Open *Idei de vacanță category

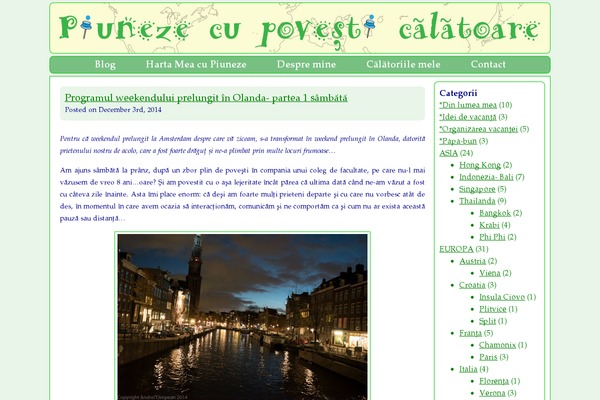pyautogui.click(x=468, y=117)
